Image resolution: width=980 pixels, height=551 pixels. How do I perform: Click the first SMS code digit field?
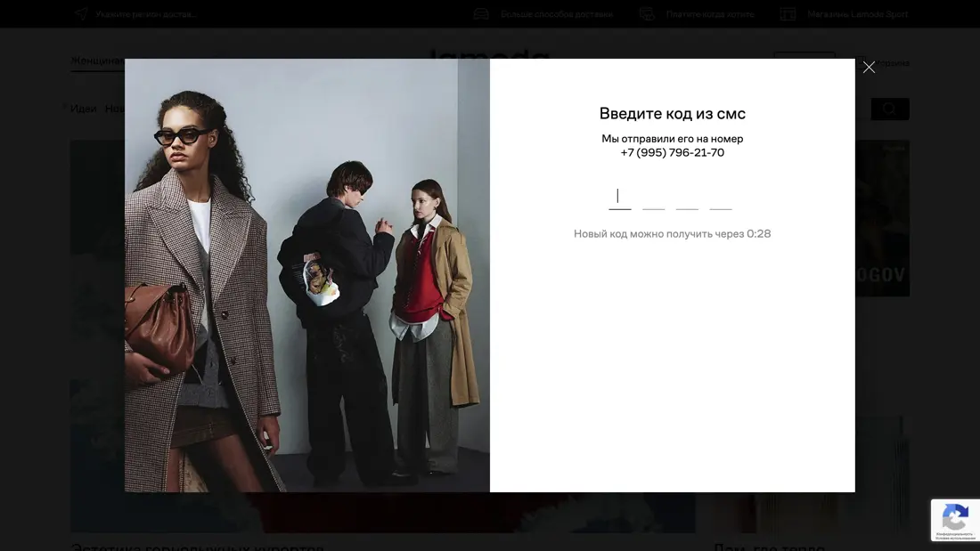tap(620, 198)
